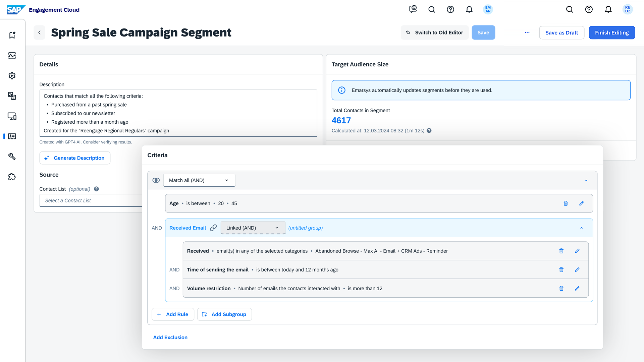Viewport: 644px width, 362px height.
Task: Delete the Received emails rule
Action: point(561,251)
